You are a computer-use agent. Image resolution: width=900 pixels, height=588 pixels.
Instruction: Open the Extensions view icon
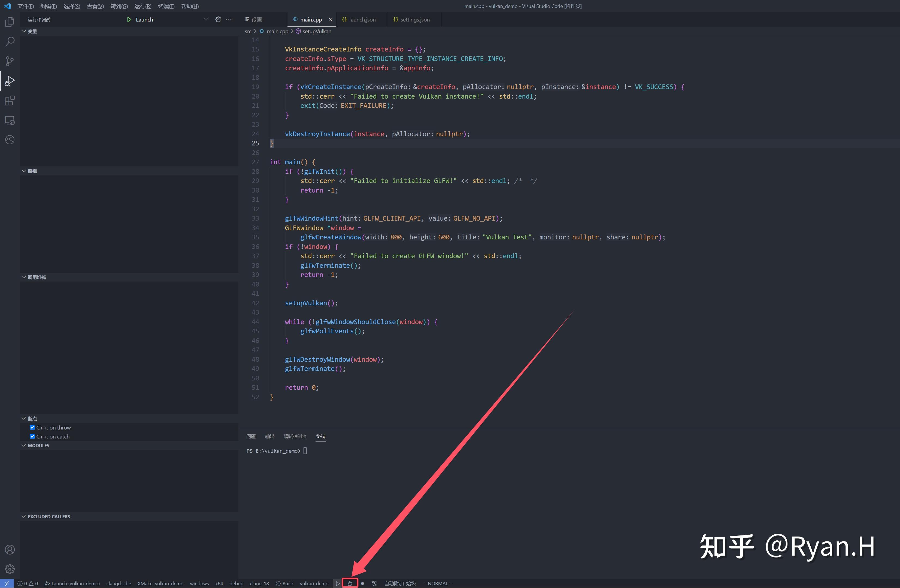[x=10, y=100]
